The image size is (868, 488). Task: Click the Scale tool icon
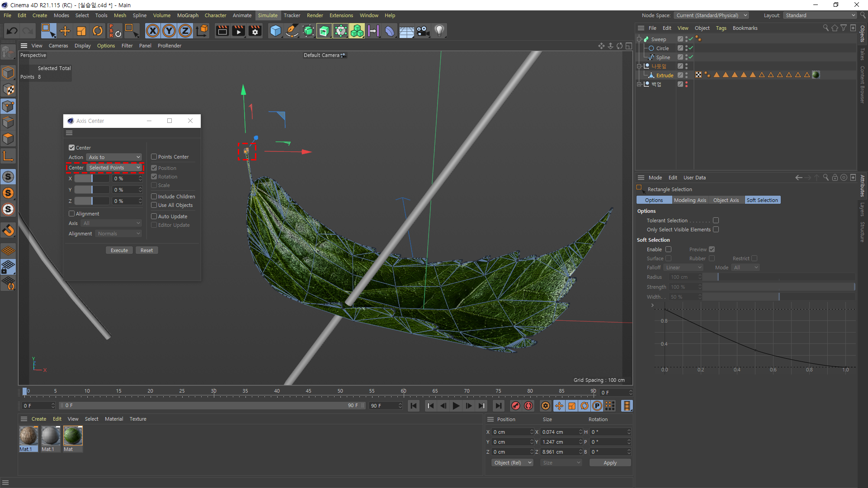tap(81, 31)
